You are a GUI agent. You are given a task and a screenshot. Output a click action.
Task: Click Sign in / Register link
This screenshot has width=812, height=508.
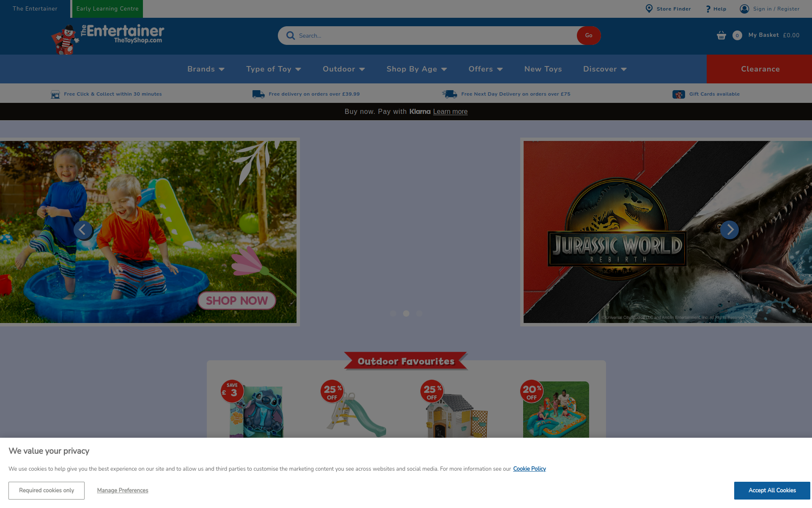pos(776,9)
